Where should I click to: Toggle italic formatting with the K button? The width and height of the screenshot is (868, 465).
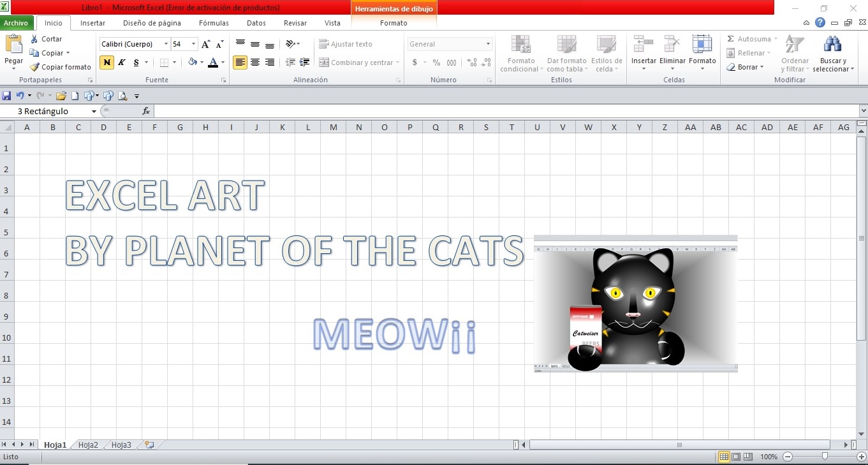coord(121,63)
